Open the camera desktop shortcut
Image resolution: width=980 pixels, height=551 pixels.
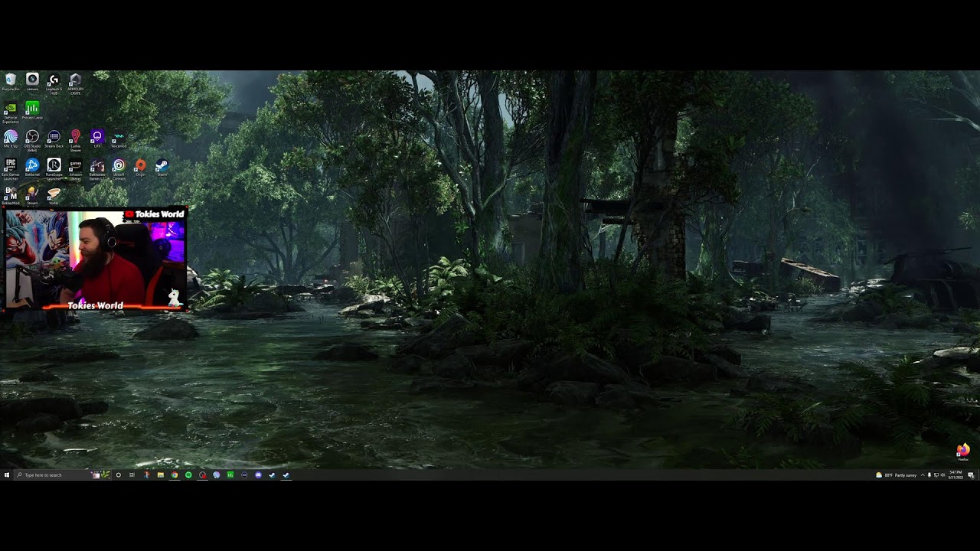coord(32,82)
